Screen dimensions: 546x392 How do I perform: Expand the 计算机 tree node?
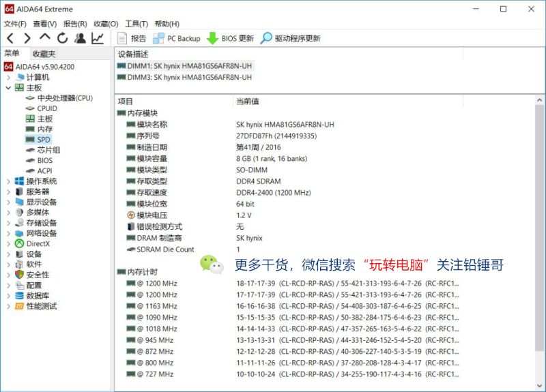coord(8,77)
